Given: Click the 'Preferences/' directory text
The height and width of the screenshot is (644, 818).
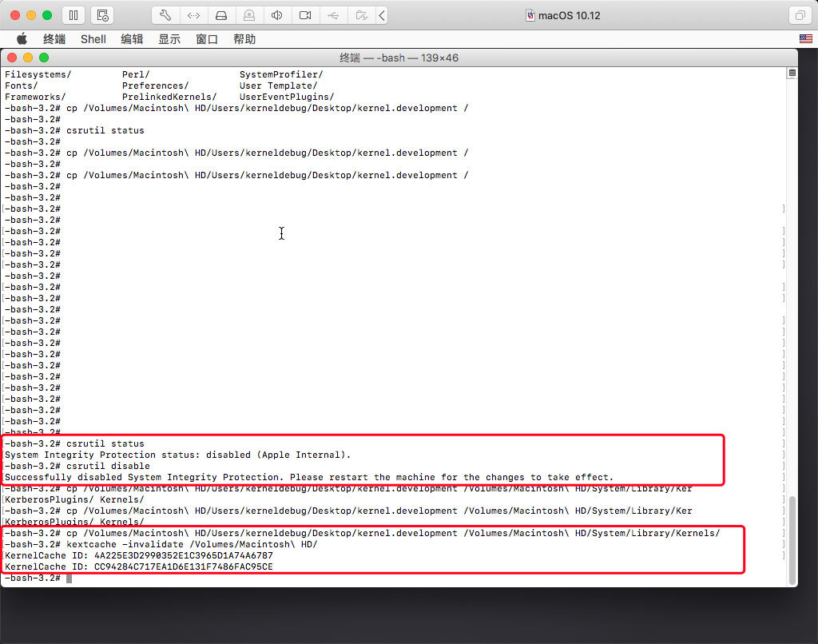Looking at the screenshot, I should tap(156, 85).
